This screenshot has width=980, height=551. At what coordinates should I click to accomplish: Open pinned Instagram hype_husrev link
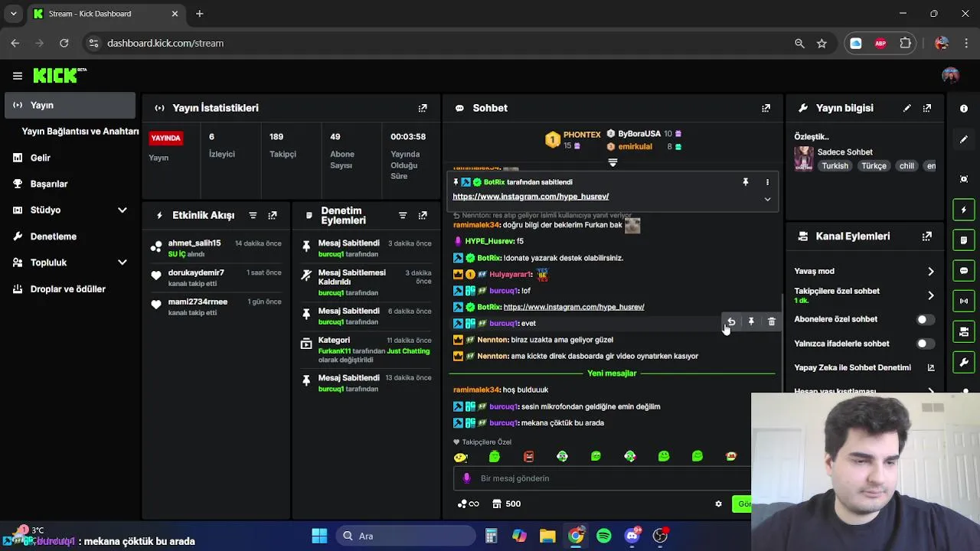pyautogui.click(x=531, y=197)
